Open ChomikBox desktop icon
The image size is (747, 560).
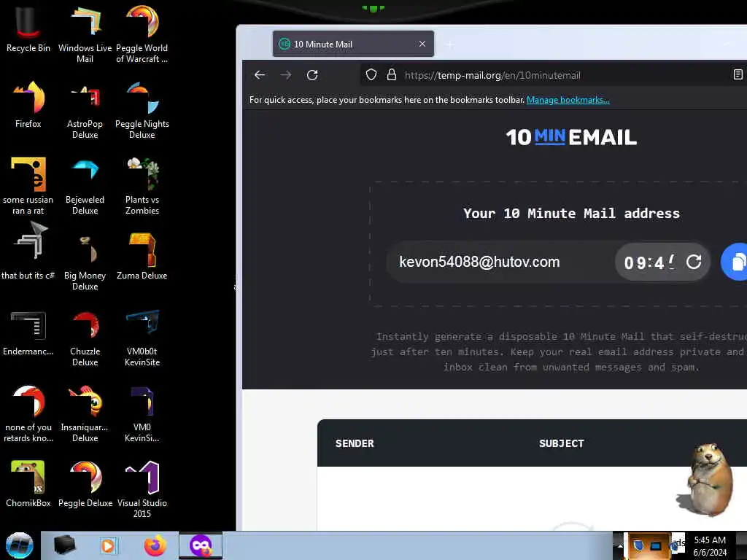click(28, 484)
